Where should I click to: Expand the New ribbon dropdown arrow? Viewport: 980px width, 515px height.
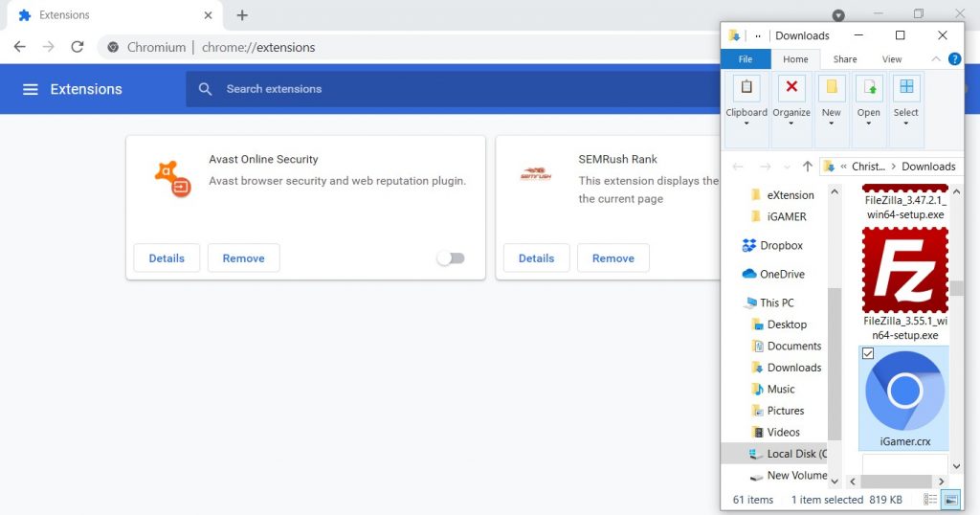832,123
